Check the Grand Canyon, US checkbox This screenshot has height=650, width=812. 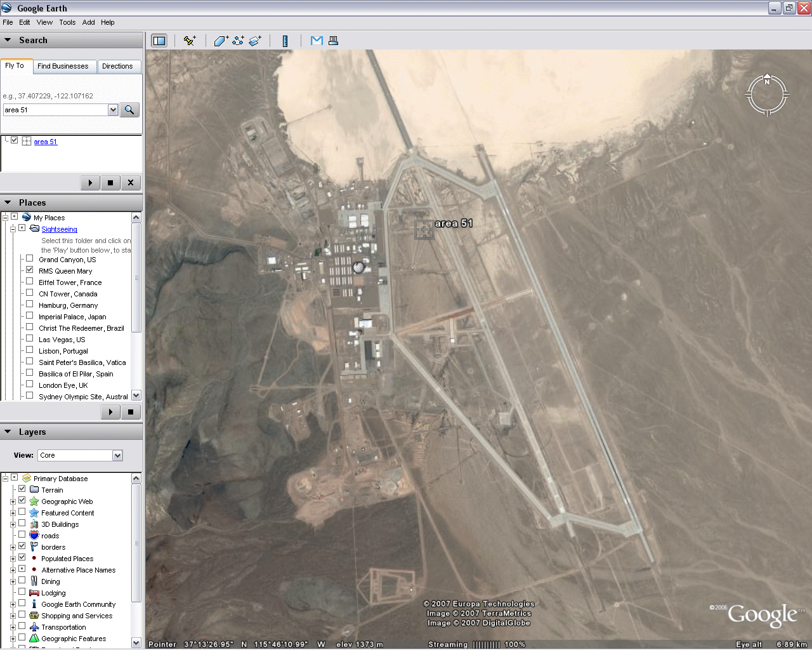click(30, 259)
